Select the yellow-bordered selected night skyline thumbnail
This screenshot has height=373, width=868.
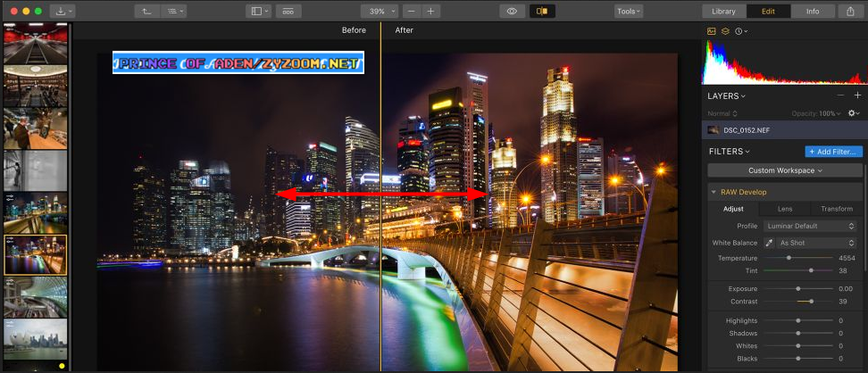(36, 255)
